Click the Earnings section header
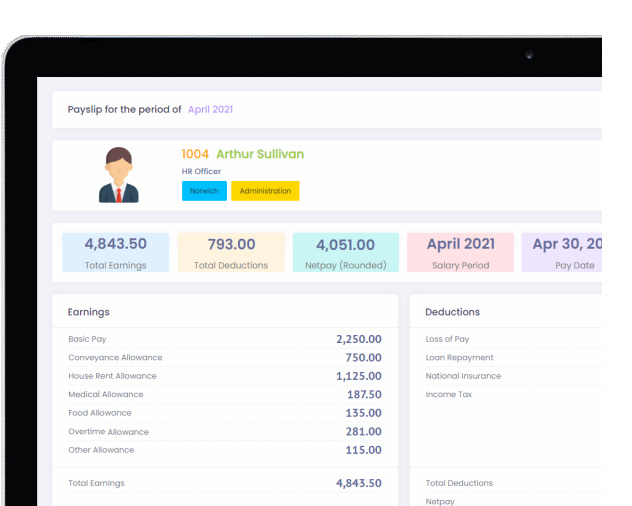 point(89,312)
